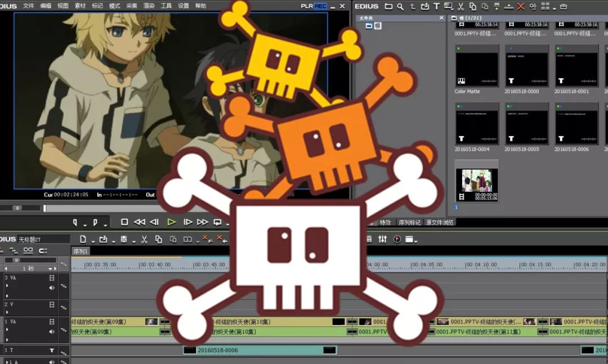This screenshot has height=364, width=608.
Task: Switch to the 序列标记 tab
Action: (x=409, y=223)
